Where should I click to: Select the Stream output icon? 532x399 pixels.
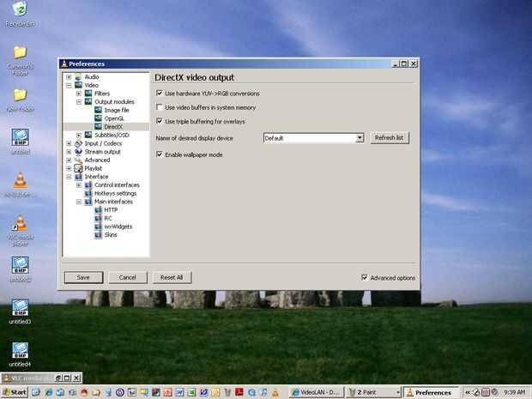(78, 151)
